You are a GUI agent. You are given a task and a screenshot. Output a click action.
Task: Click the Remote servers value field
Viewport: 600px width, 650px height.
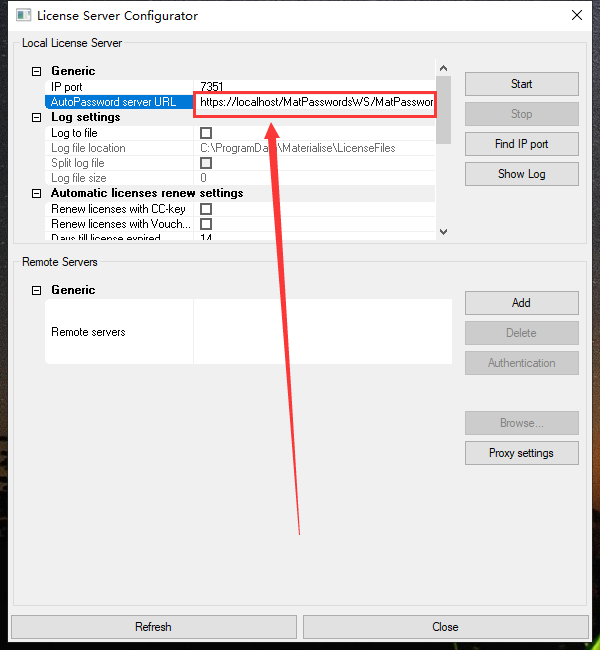[322, 332]
